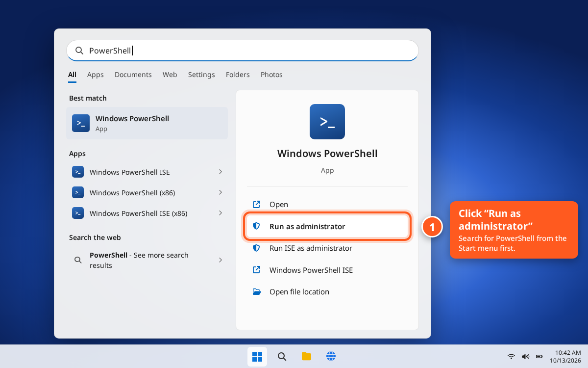Launch the web browser from the taskbar
Image resolution: width=588 pixels, height=368 pixels.
coord(331,357)
